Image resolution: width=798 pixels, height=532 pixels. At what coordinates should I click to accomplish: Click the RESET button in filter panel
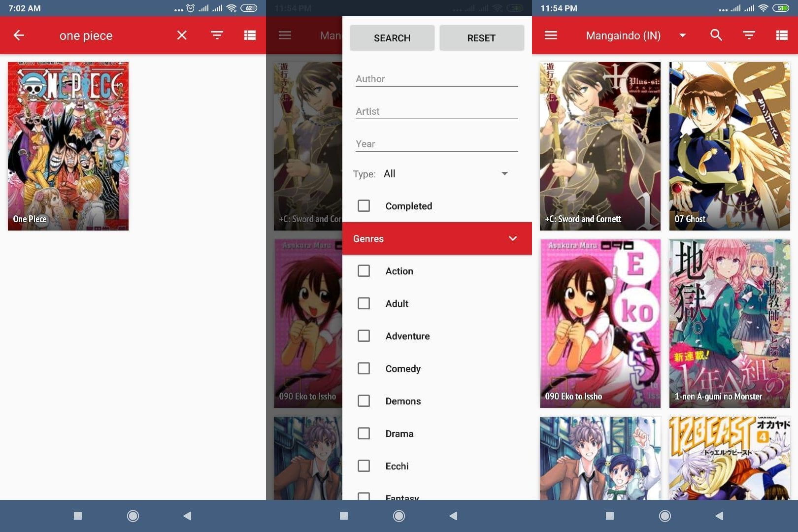pyautogui.click(x=481, y=38)
